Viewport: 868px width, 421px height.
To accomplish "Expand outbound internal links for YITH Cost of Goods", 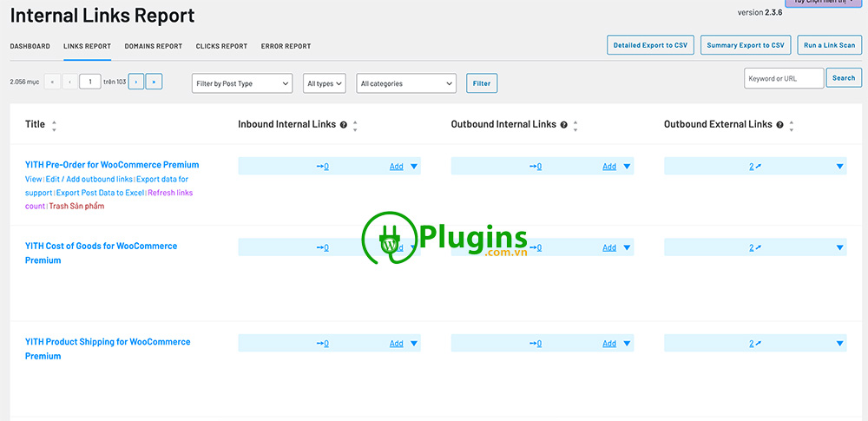I will [626, 247].
